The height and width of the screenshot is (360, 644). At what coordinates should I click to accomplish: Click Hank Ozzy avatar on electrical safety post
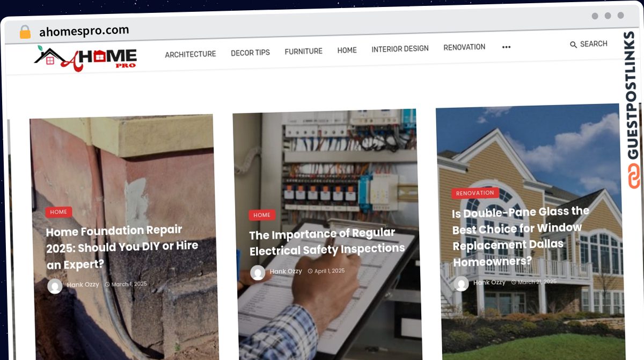click(x=258, y=273)
